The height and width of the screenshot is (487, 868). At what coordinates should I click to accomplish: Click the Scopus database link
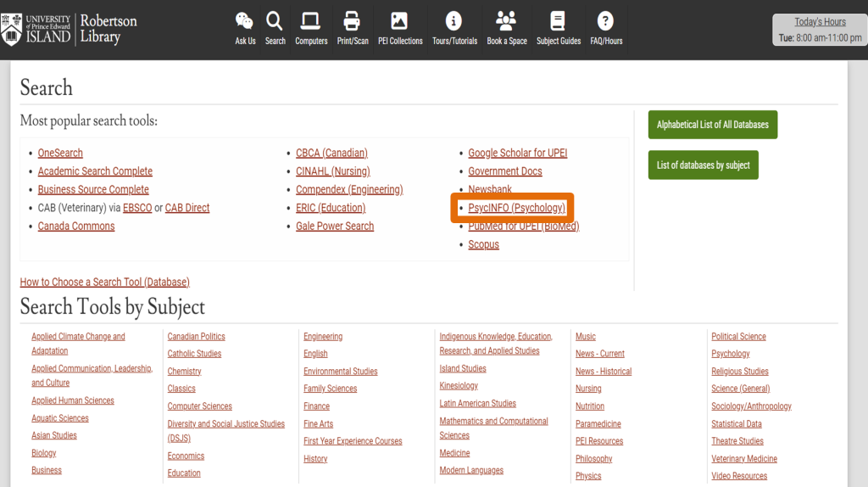[483, 245]
